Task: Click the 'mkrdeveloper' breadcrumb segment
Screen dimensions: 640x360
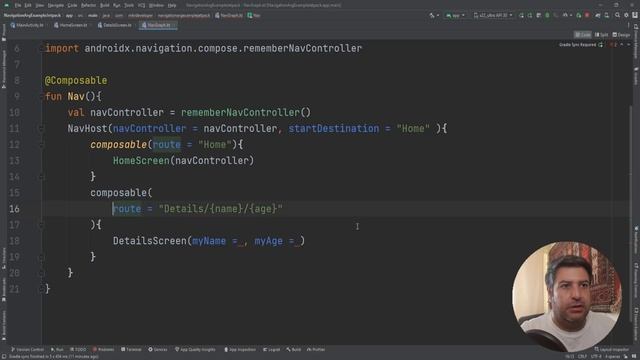Action: point(140,16)
